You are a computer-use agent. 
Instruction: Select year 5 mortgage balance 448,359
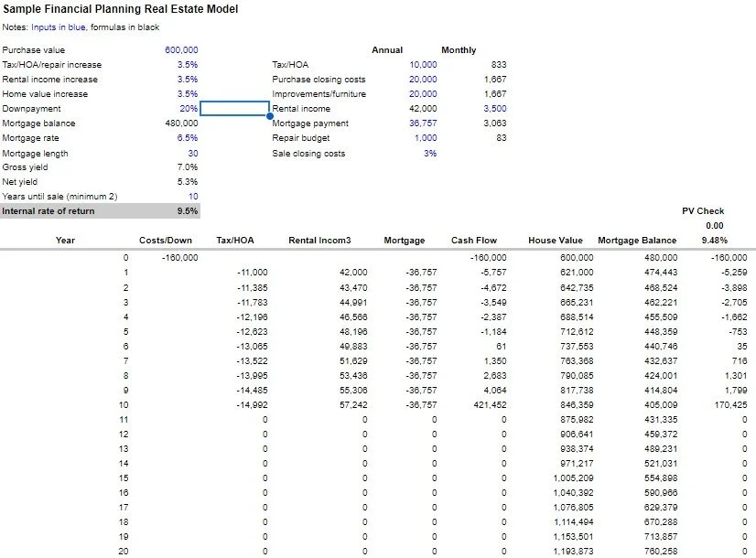click(661, 332)
